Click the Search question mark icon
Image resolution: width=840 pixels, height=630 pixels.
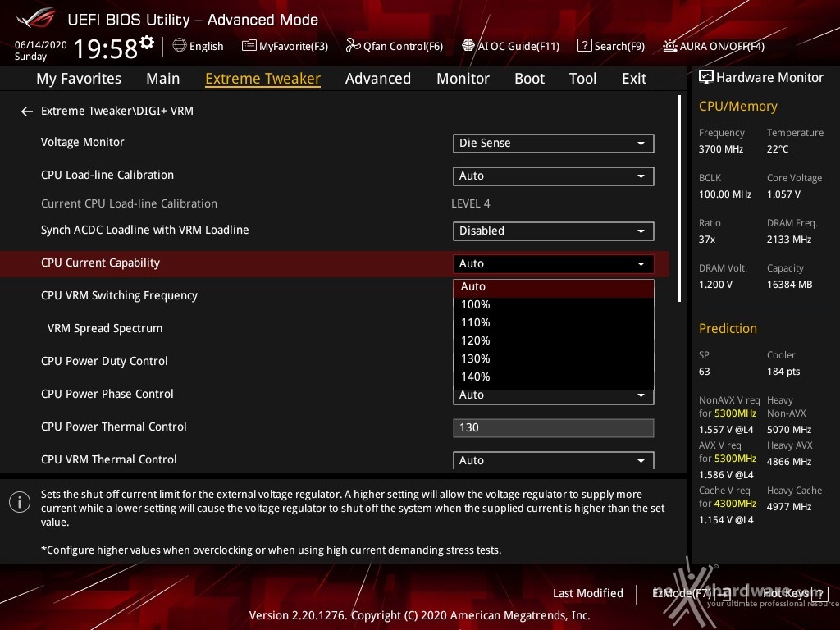coord(584,46)
